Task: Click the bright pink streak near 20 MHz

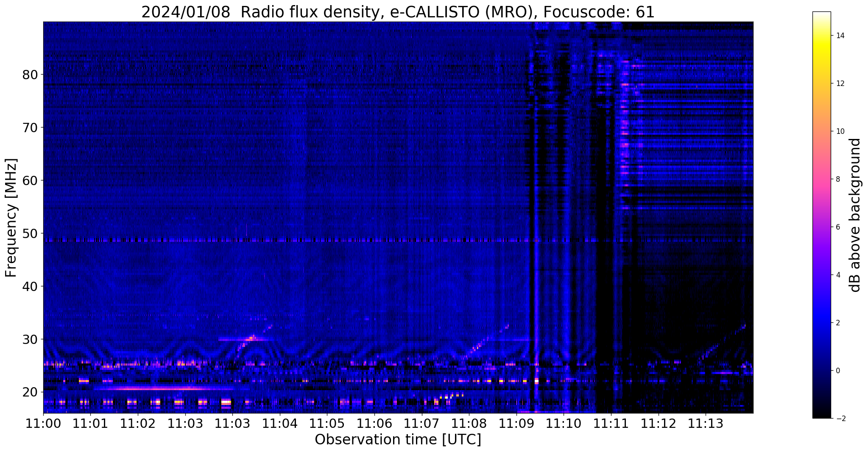Action: [163, 388]
